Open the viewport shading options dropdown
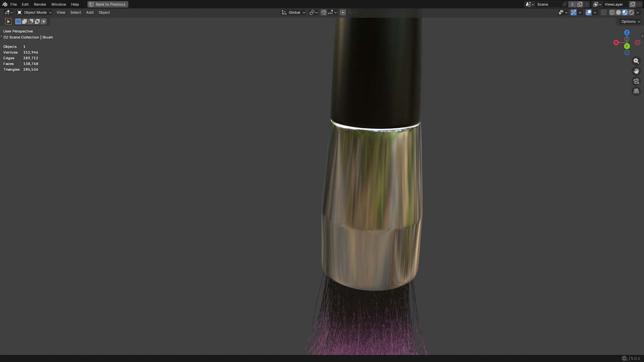Image resolution: width=644 pixels, height=362 pixels. (638, 12)
